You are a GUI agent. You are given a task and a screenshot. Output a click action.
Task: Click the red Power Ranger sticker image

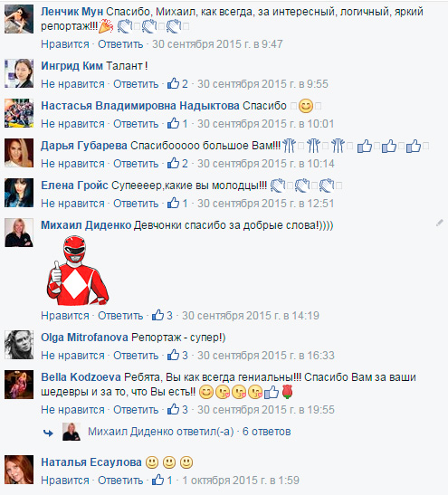tap(78, 271)
